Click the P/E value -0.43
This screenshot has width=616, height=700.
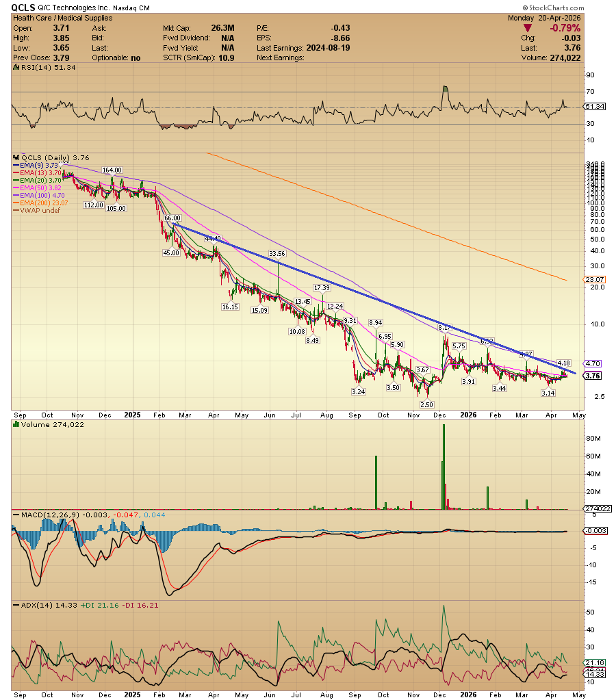click(341, 27)
